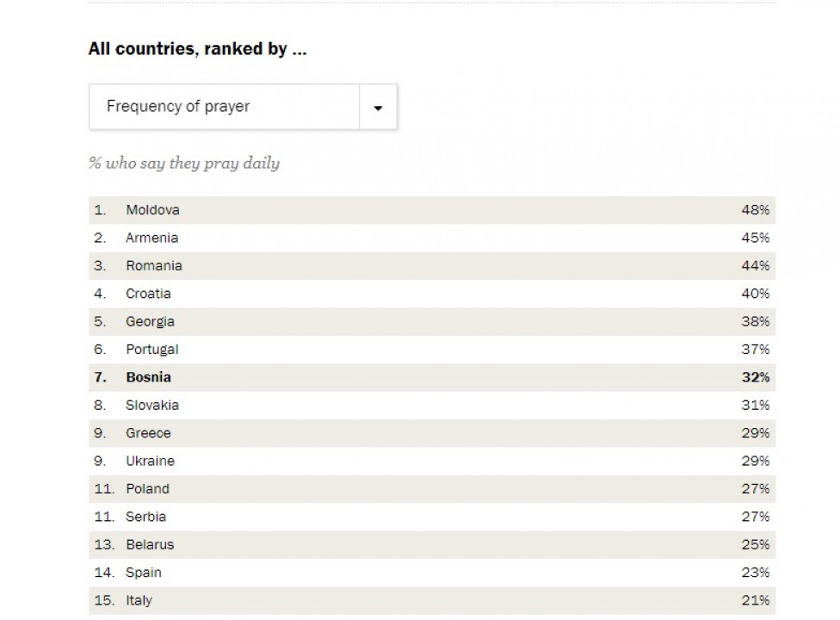Screen dimensions: 840x620
Task: Click the Spain entry
Action: [143, 573]
